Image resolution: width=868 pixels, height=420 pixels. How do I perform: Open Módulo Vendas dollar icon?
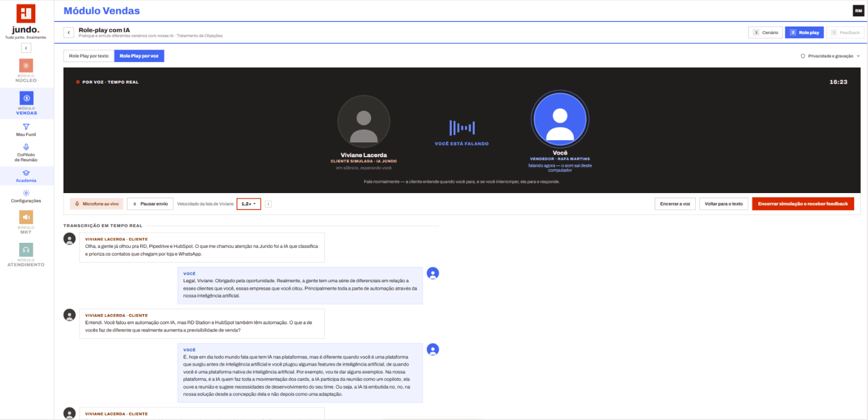click(x=26, y=98)
